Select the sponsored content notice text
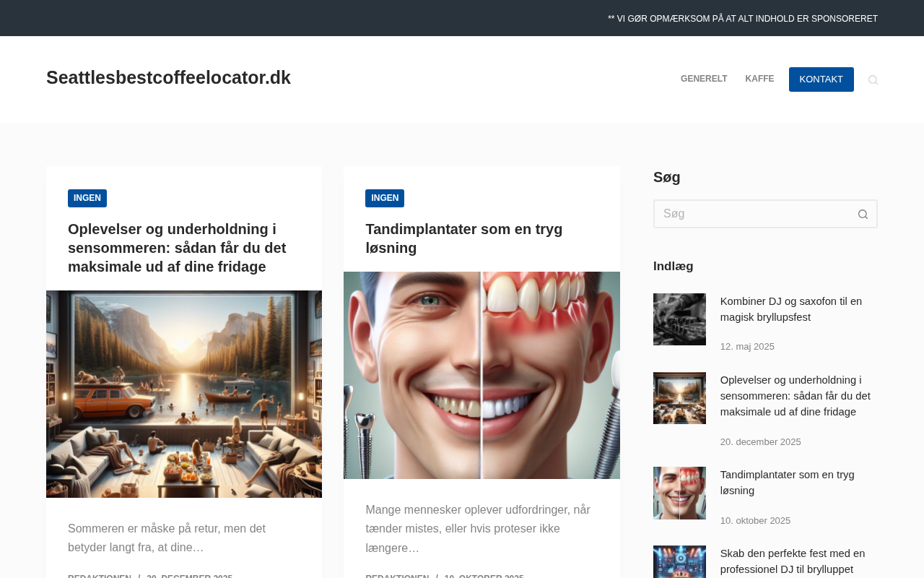The image size is (924, 578). coord(743,19)
